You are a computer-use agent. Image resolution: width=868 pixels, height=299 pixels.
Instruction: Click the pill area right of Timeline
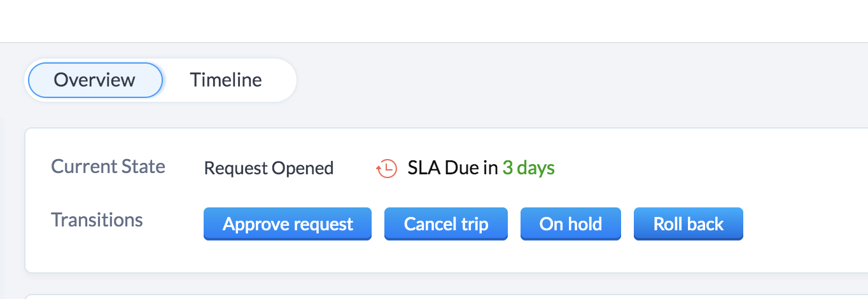pyautogui.click(x=280, y=80)
